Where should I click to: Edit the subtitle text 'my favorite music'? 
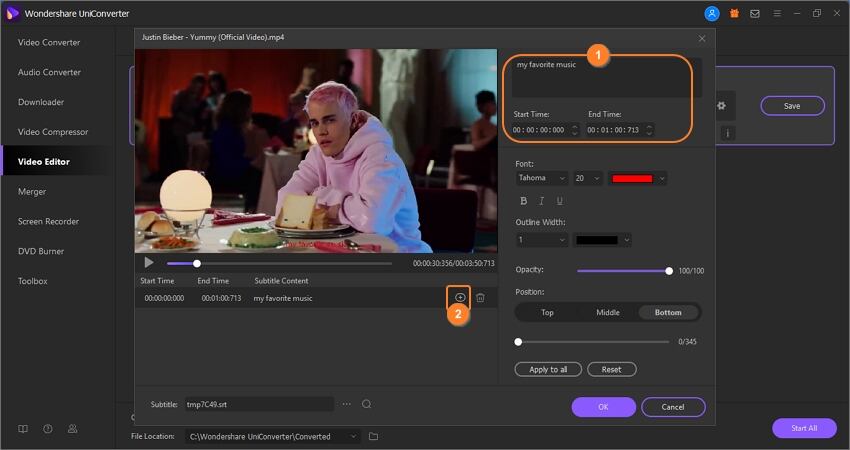pos(607,78)
